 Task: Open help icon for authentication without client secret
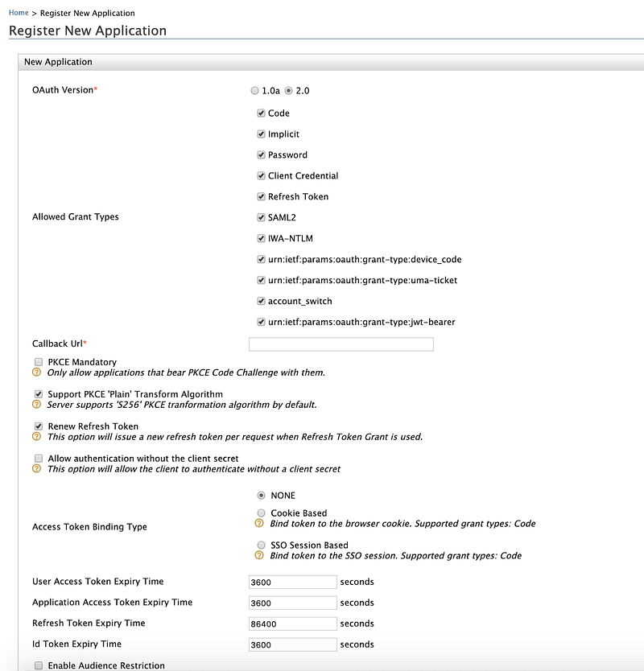point(37,468)
